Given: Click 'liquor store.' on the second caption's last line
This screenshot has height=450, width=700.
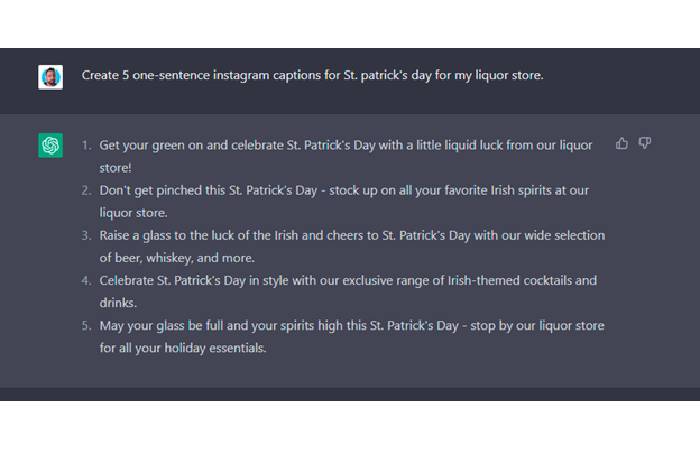Looking at the screenshot, I should point(133,213).
